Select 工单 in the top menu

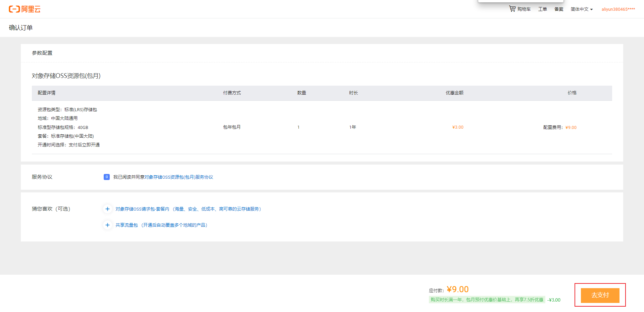542,9
